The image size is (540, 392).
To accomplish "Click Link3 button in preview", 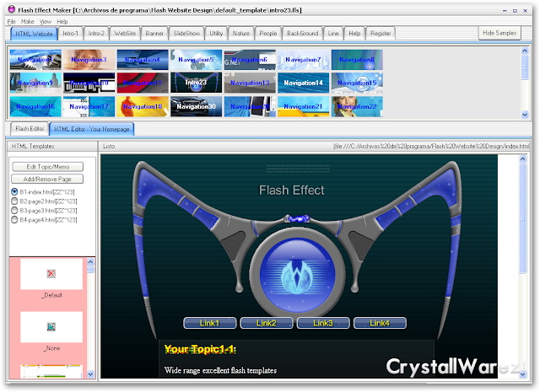I will [323, 323].
